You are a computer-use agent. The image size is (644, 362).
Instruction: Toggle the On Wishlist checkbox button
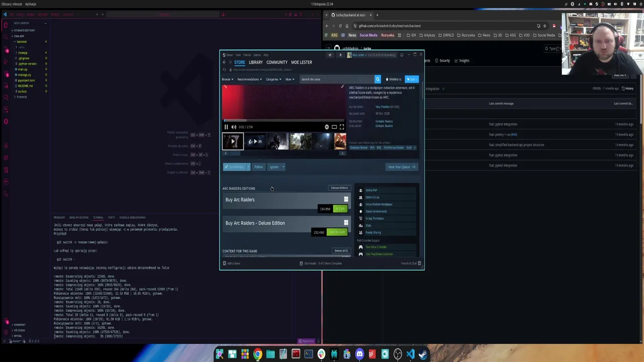click(x=234, y=167)
